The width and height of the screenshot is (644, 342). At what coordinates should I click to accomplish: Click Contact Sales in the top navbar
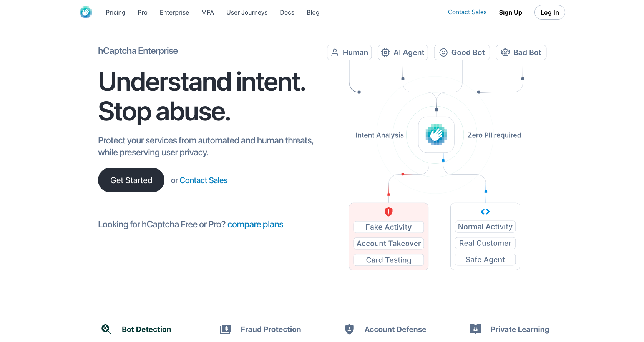467,12
